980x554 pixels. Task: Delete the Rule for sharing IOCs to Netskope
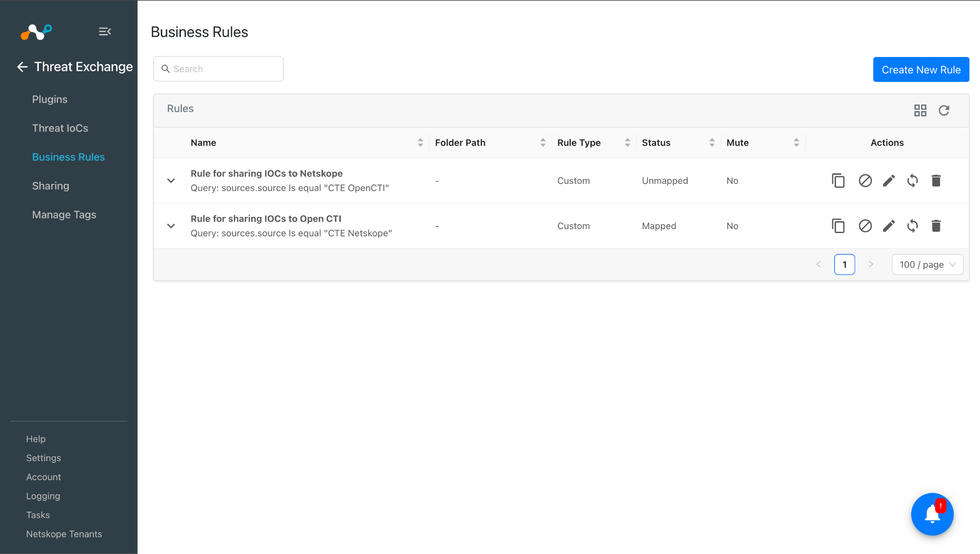pos(936,181)
